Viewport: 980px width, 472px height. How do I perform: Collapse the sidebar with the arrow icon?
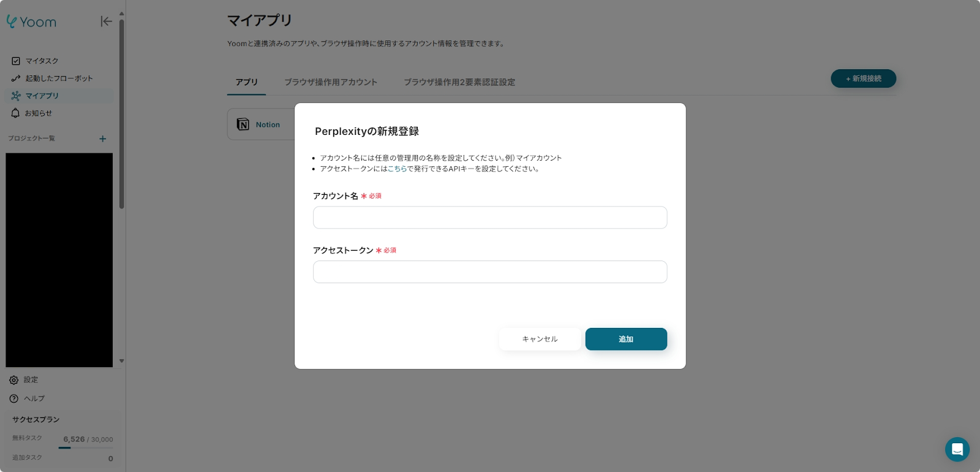106,21
